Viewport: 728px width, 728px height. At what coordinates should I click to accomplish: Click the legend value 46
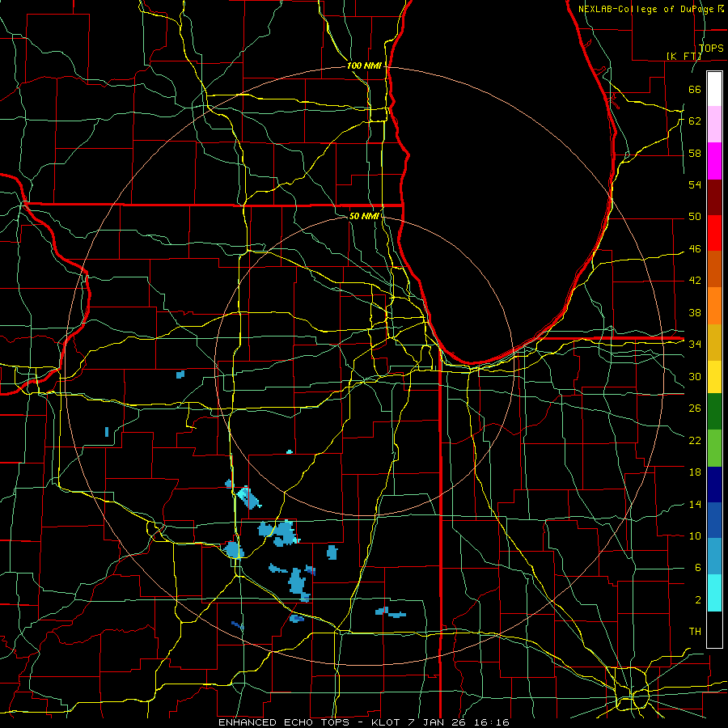tap(695, 249)
